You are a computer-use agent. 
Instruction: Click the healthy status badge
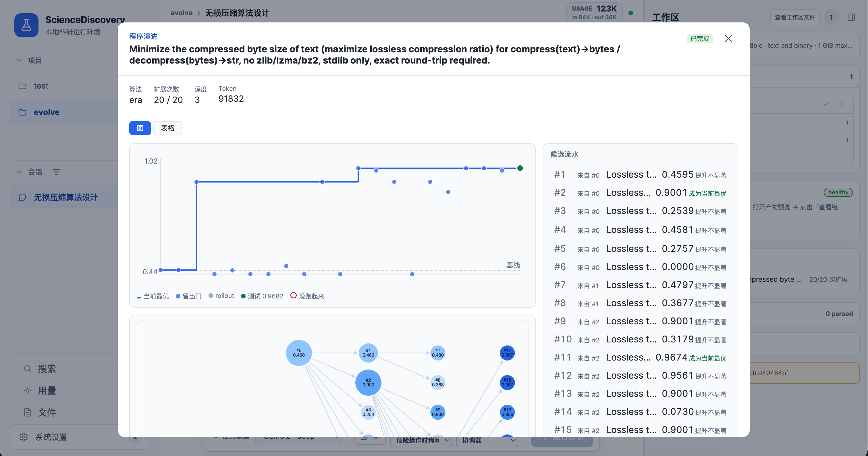pos(838,192)
